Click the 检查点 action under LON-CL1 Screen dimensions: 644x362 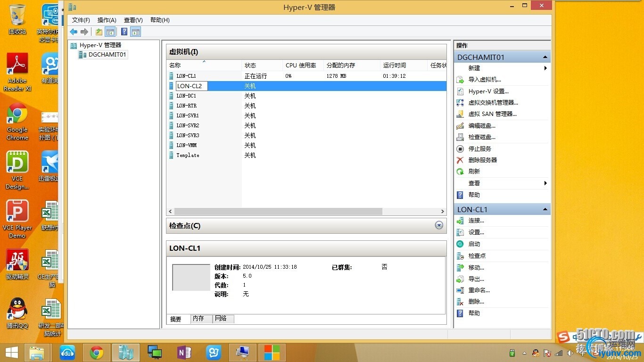pos(477,255)
